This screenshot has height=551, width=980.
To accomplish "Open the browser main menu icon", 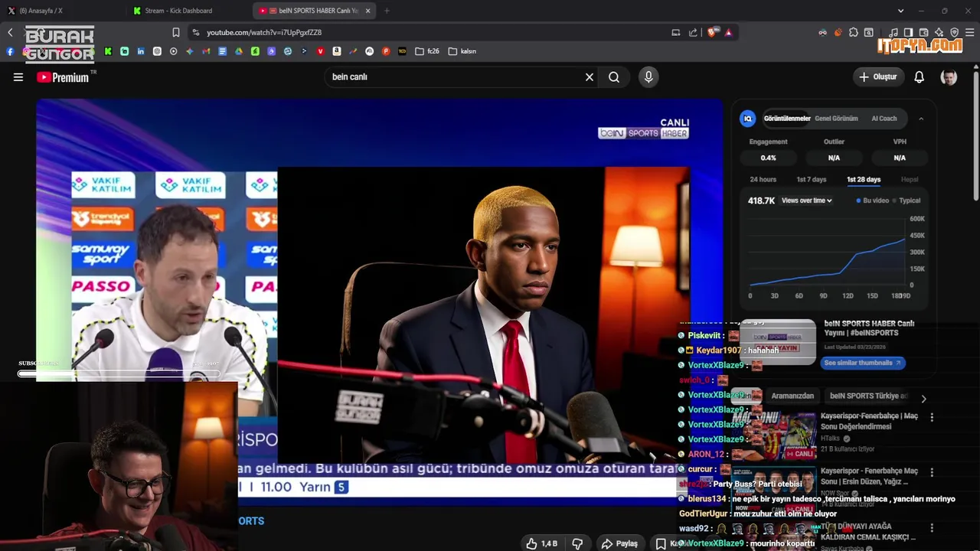I will (970, 32).
